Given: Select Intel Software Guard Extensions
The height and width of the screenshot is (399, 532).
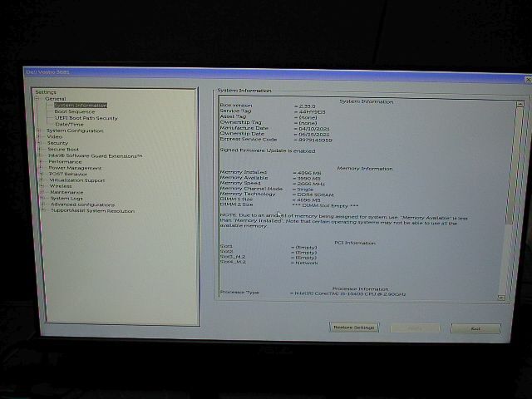Looking at the screenshot, I should tap(96, 155).
